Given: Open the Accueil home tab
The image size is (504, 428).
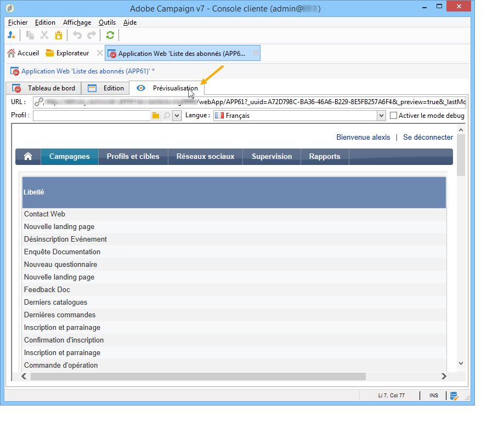Looking at the screenshot, I should (23, 53).
